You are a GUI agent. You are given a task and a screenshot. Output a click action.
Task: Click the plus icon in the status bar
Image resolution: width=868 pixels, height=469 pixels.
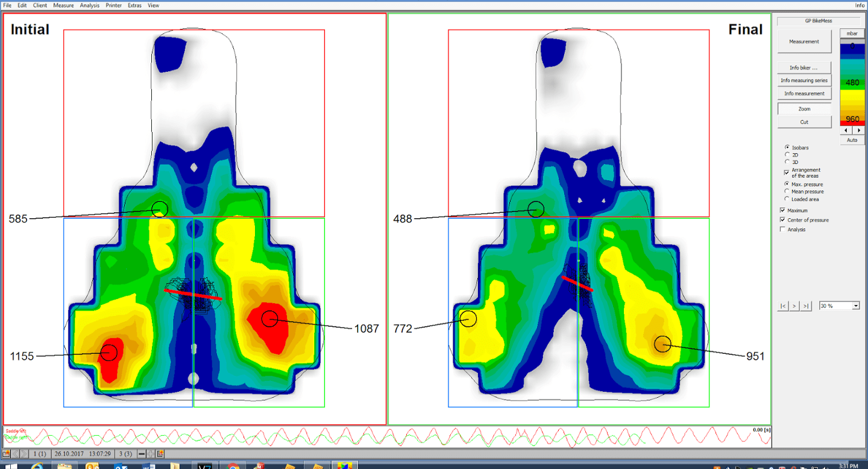pyautogui.click(x=151, y=453)
